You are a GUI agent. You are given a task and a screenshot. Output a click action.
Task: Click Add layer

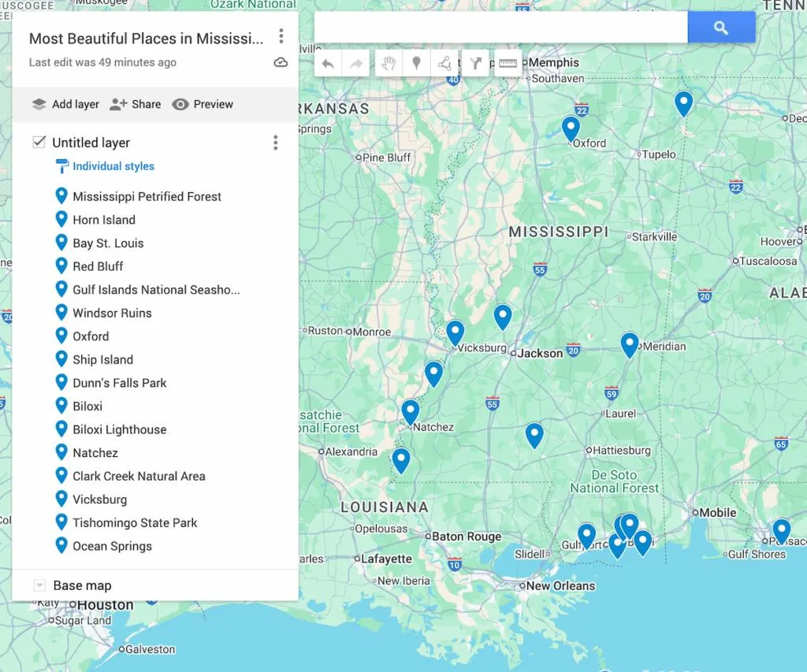coord(65,105)
